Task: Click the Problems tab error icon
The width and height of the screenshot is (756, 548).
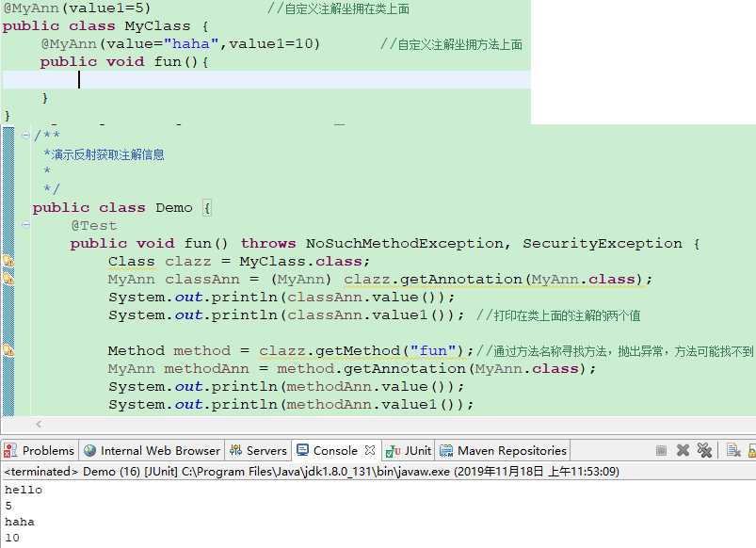Action: [10, 451]
